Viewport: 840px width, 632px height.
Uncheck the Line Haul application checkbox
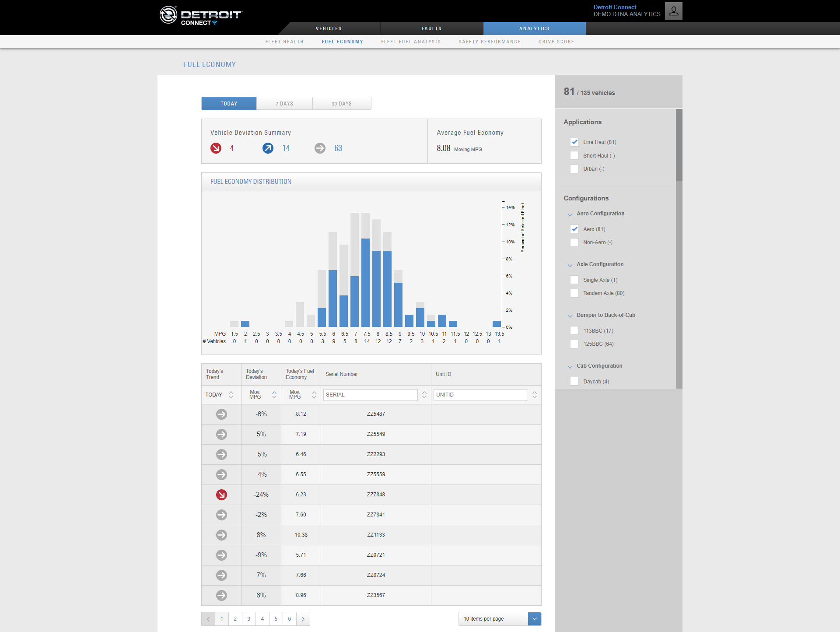pos(574,142)
